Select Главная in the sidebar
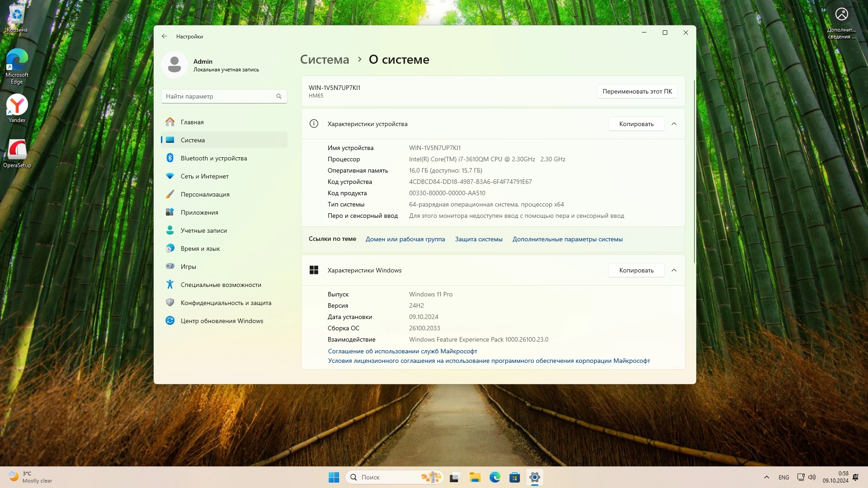The image size is (868, 488). 192,122
